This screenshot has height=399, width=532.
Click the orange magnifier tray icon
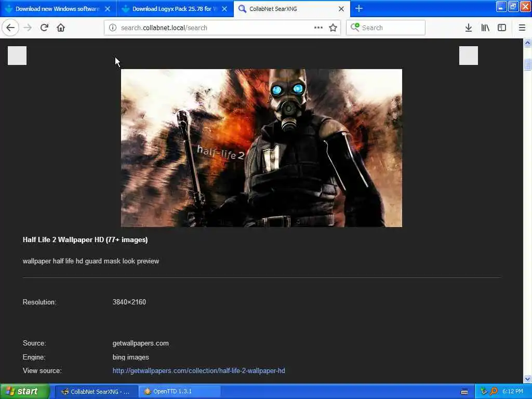tap(494, 392)
